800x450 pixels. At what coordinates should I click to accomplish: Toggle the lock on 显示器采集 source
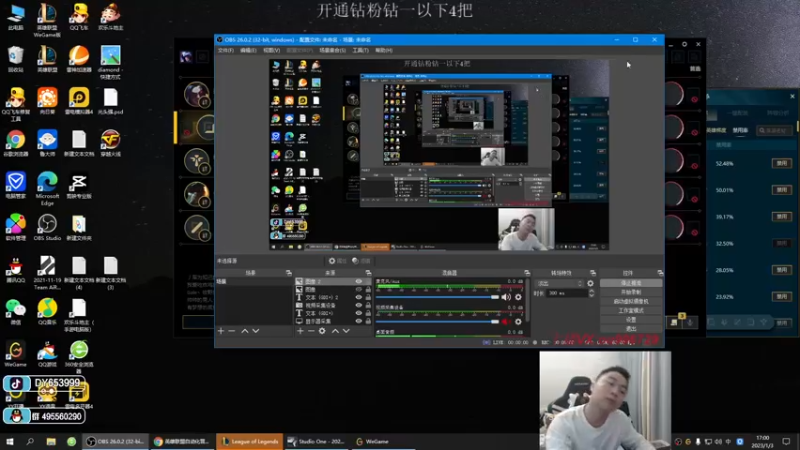tap(368, 321)
